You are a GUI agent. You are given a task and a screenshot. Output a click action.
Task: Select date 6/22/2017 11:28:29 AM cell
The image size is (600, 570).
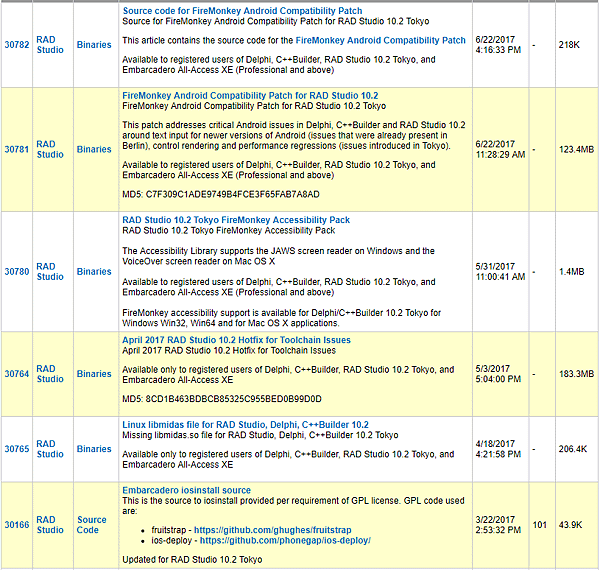click(501, 149)
